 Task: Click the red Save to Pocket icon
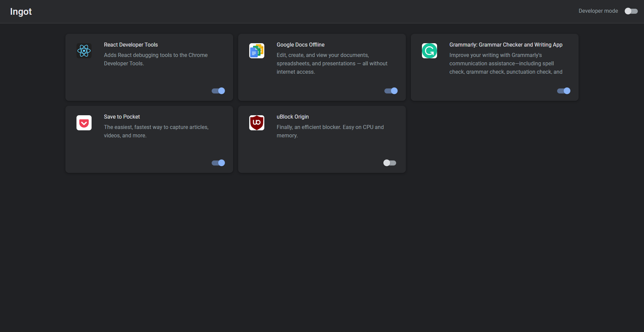coord(84,123)
